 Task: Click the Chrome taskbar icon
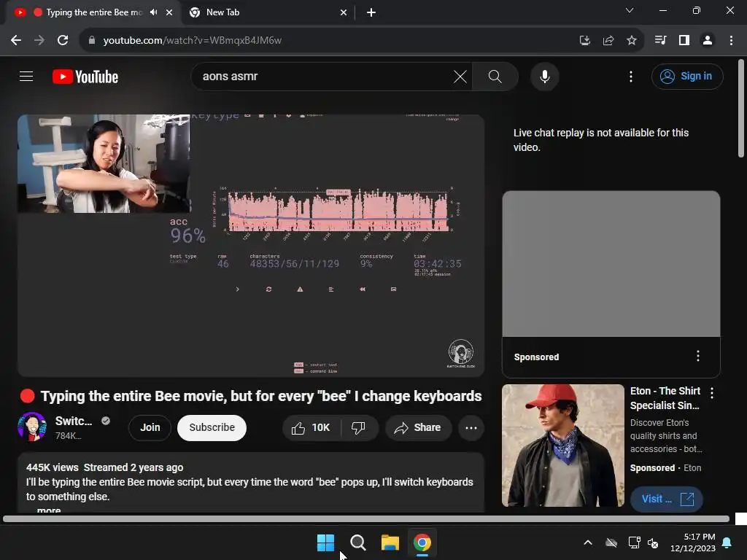[x=422, y=542]
